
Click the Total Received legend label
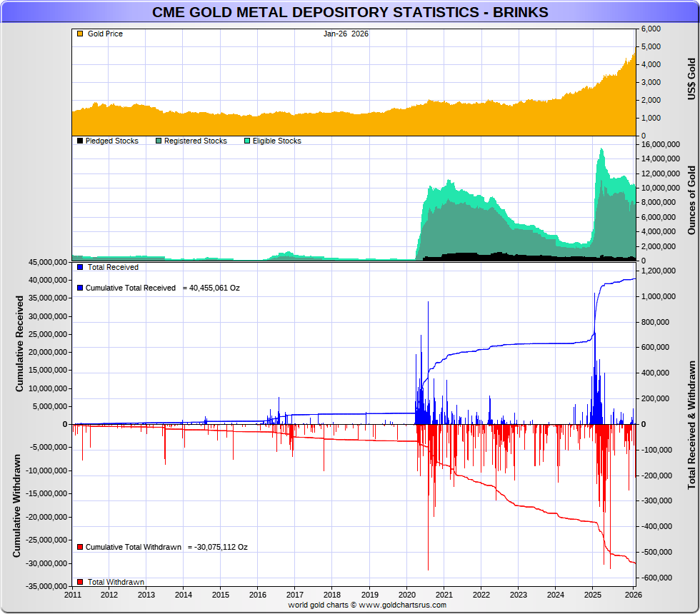click(x=113, y=267)
